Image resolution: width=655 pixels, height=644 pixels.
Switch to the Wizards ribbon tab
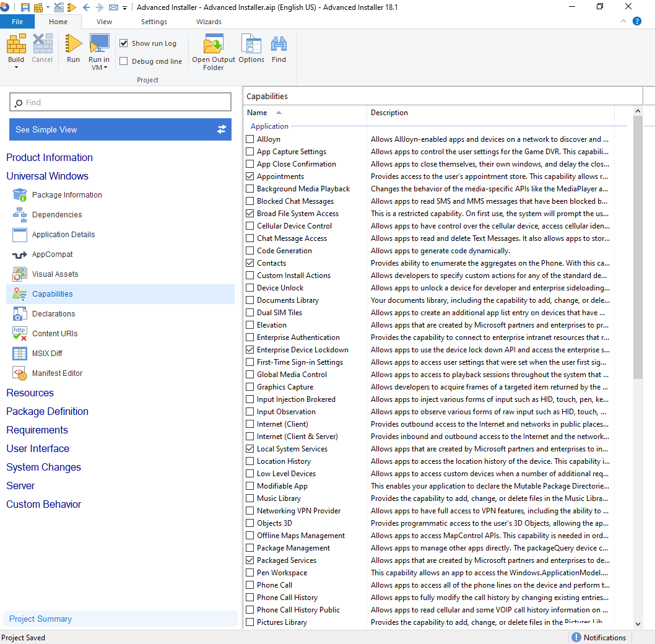209,22
